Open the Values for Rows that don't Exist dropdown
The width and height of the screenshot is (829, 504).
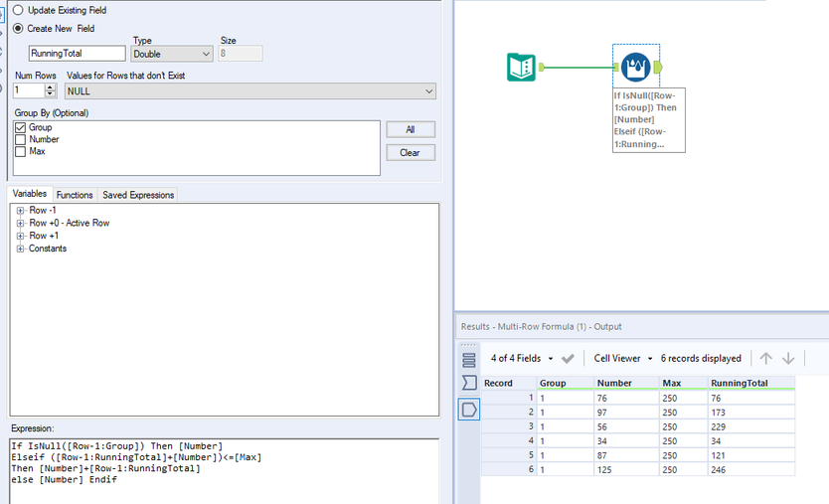(x=250, y=91)
